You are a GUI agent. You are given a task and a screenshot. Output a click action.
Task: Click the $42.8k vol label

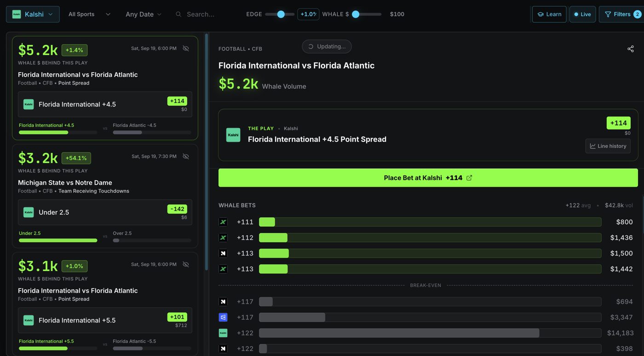point(619,205)
